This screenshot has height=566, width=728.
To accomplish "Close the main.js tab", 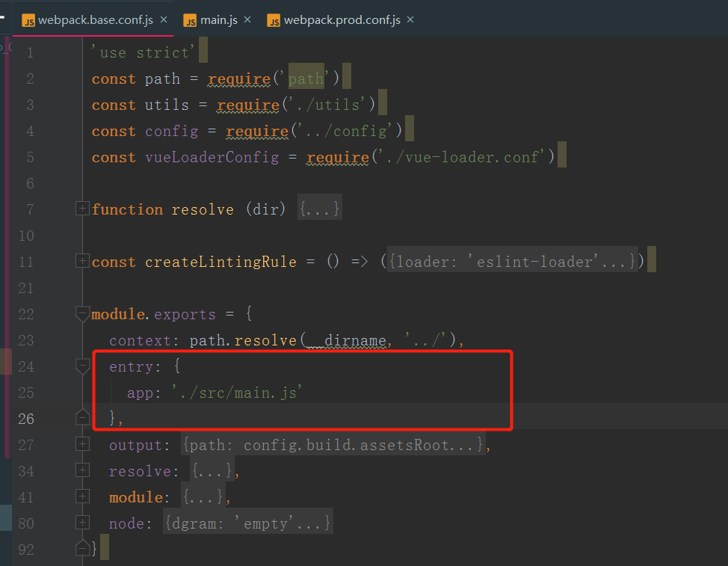I will 247,20.
